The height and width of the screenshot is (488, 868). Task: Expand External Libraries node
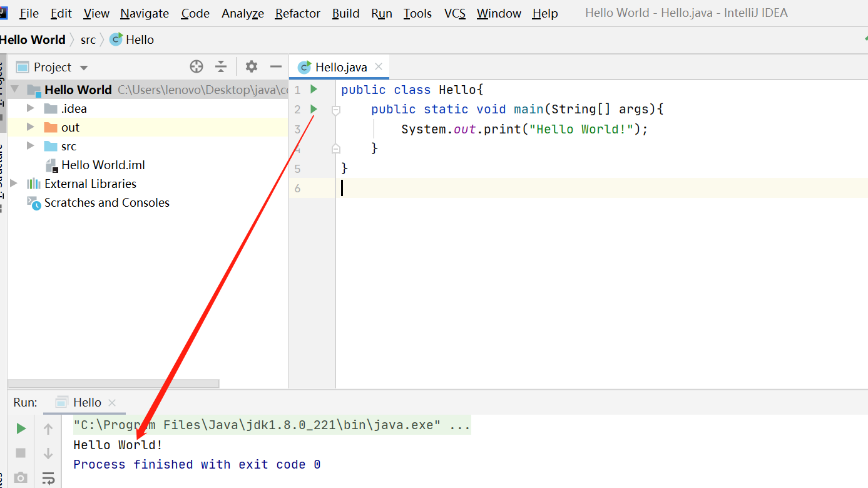(14, 184)
